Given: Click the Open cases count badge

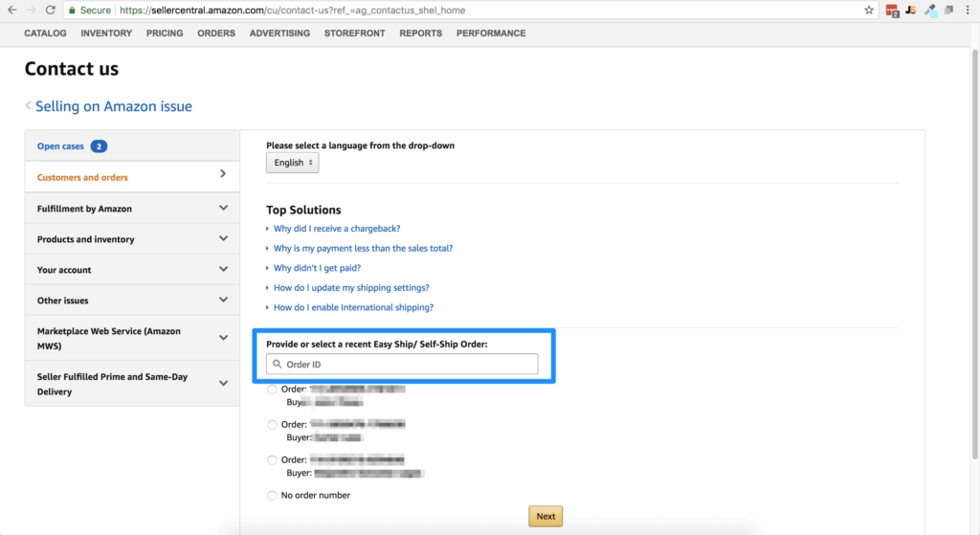Looking at the screenshot, I should (x=99, y=146).
